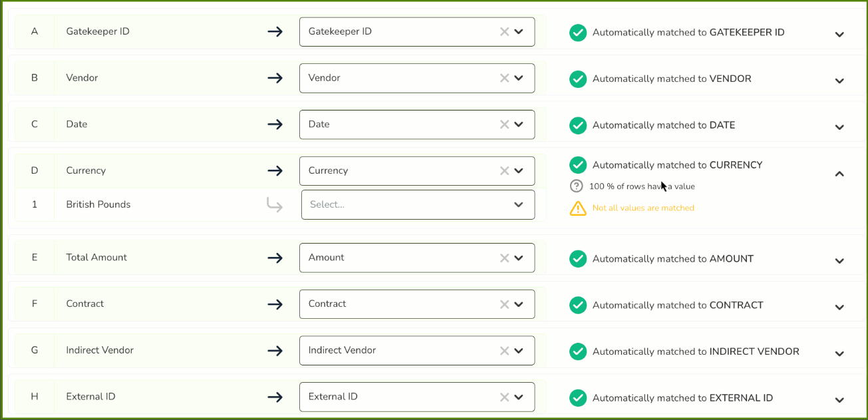Click the arrow icon in the Date row
Viewport: 868px width, 420px height.
(x=275, y=124)
